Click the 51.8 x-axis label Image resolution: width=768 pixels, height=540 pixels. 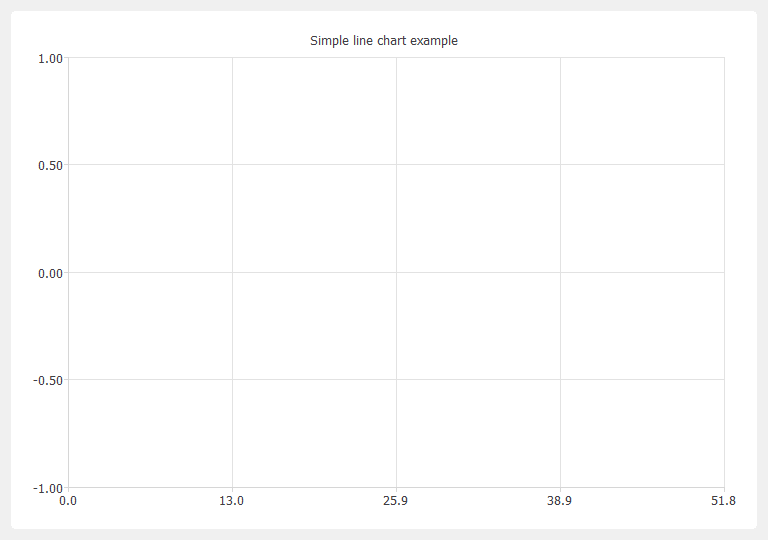(723, 501)
